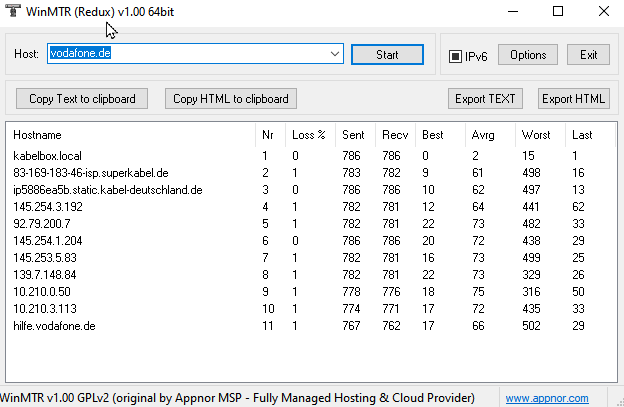Click the Worst column header
The image size is (624, 407).
[540, 135]
